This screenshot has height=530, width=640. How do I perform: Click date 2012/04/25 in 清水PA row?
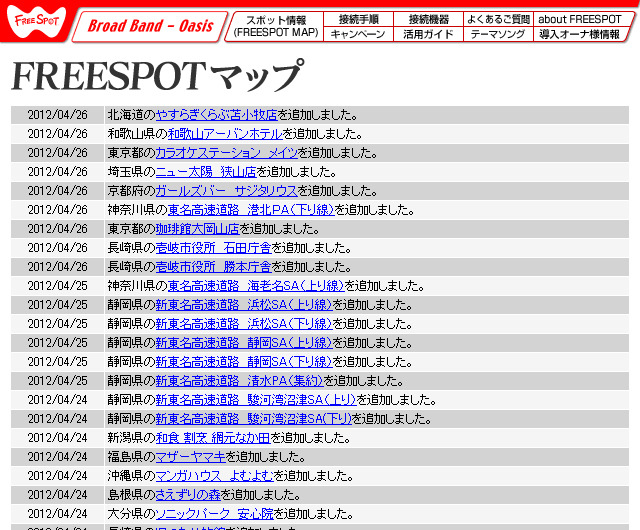pyautogui.click(x=58, y=381)
